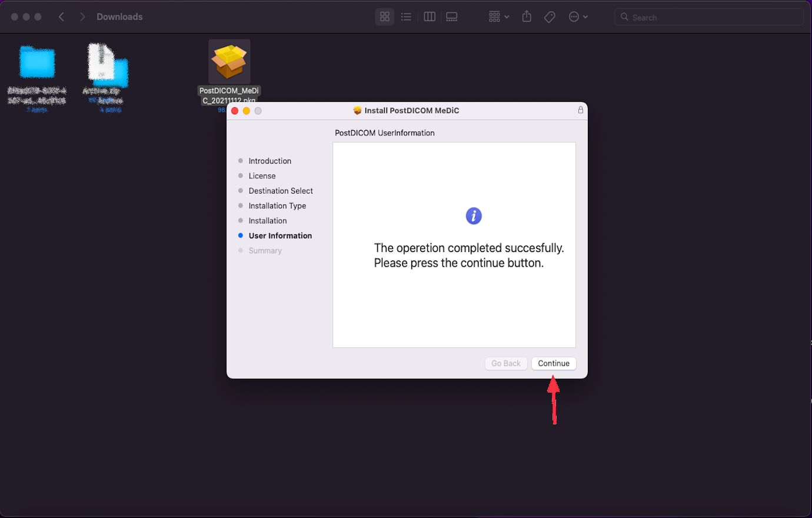Switch Finder to list view
This screenshot has height=518, width=812.
pyautogui.click(x=406, y=16)
